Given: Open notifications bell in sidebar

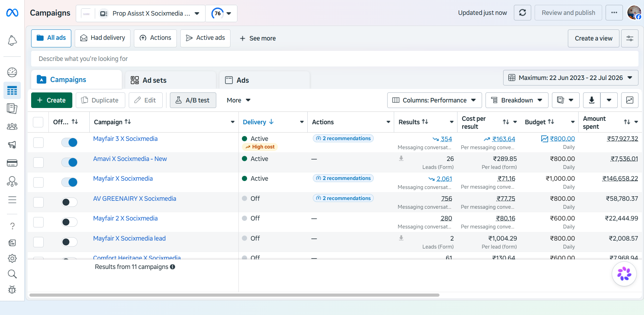Looking at the screenshot, I should (x=12, y=40).
